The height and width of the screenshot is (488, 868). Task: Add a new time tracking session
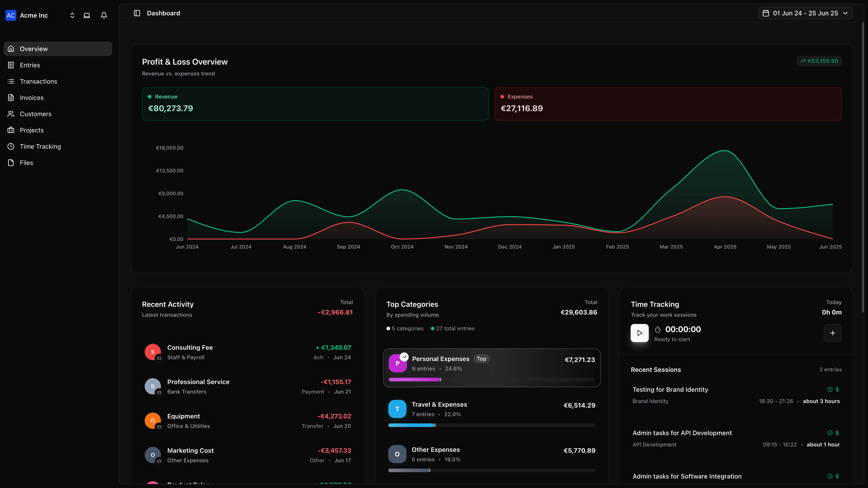pyautogui.click(x=833, y=333)
